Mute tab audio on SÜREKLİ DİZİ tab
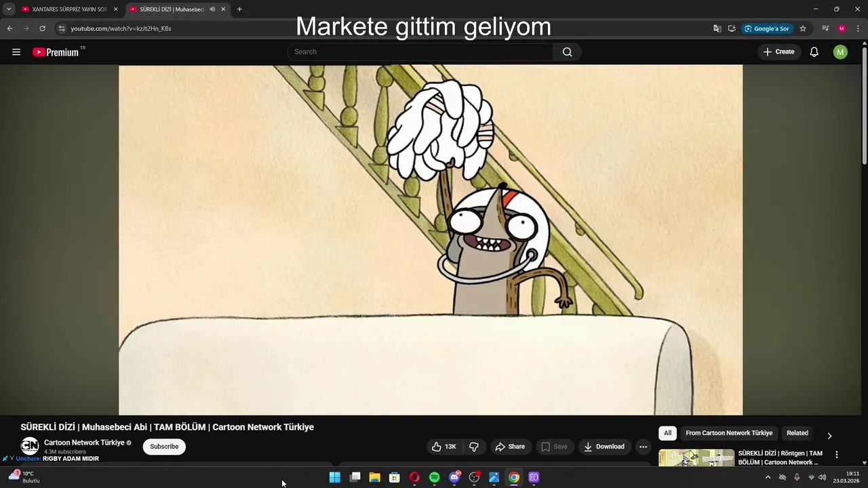 click(212, 9)
